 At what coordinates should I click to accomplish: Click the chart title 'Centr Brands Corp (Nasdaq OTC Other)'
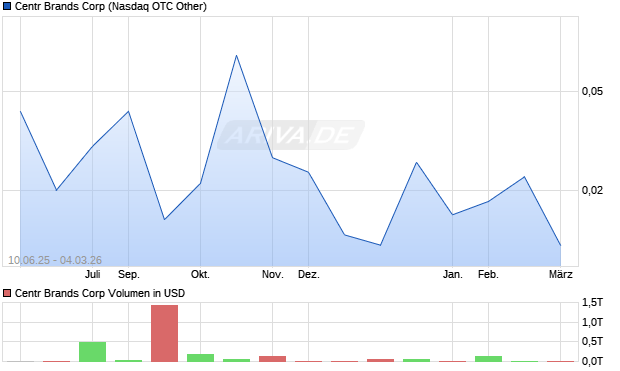pos(111,7)
